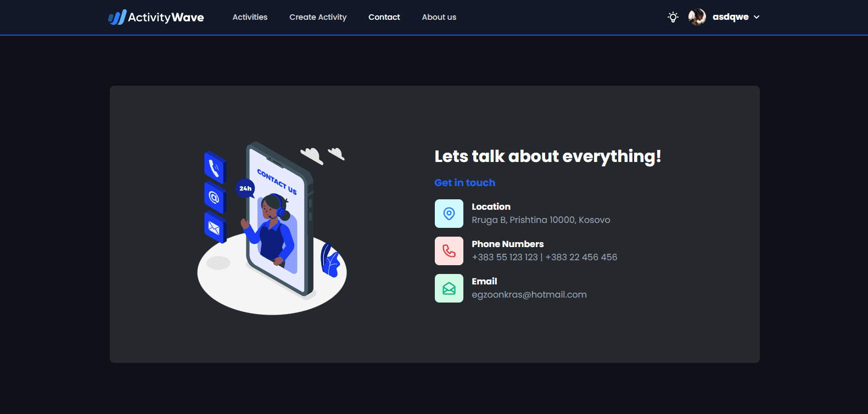Click the email address egzoonkras@hotmail.com
Screen dimensions: 868x414
click(529, 295)
